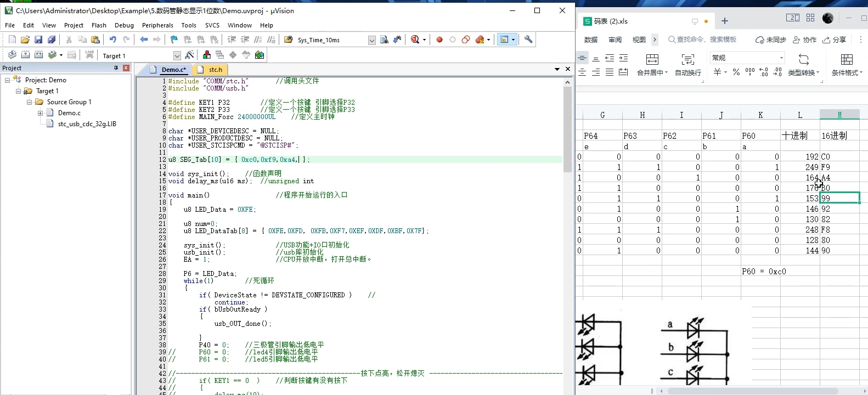
Task: Toggle justify alignment in WPS
Action: 610,72
